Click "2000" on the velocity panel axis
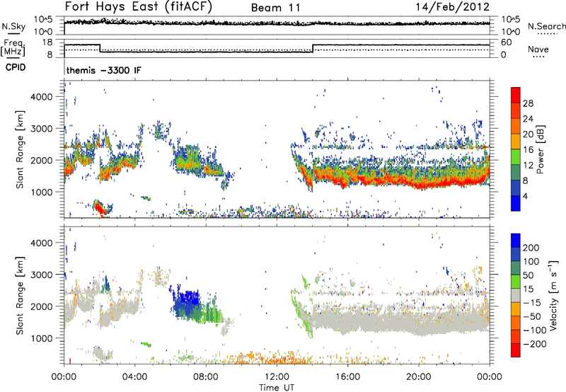The height and width of the screenshot is (392, 566). [42, 306]
